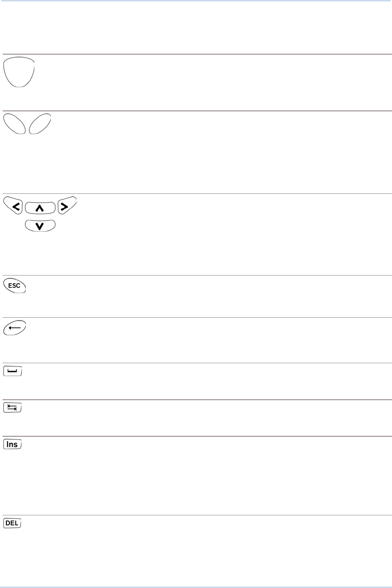Select the right-tilted blank oval key
The width and height of the screenshot is (392, 588).
(40, 124)
